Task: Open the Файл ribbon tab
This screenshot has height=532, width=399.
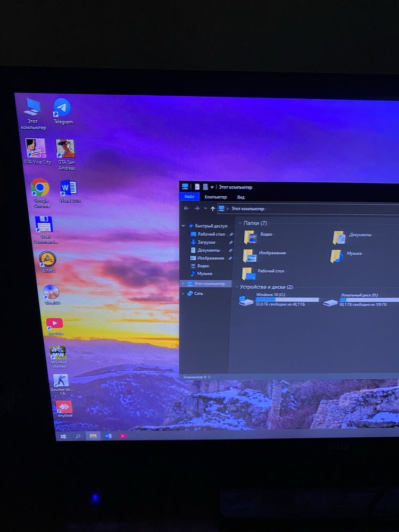Action: click(189, 197)
